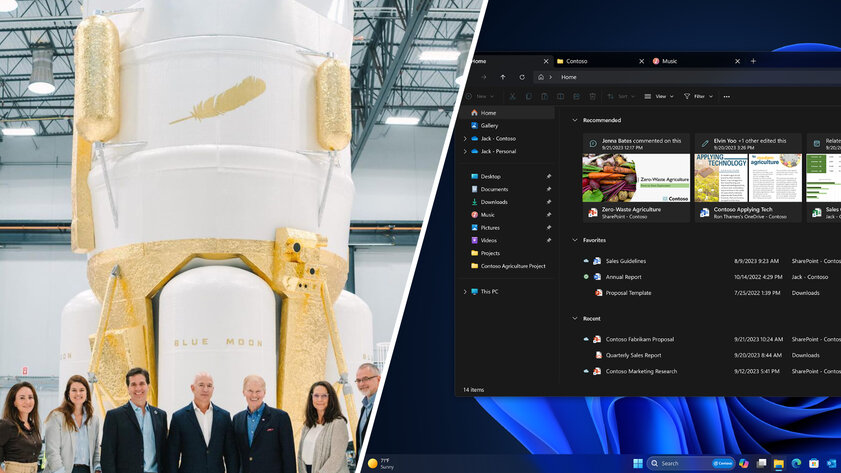The image size is (841, 473).
Task: Click the Cut scissors icon
Action: [x=512, y=97]
